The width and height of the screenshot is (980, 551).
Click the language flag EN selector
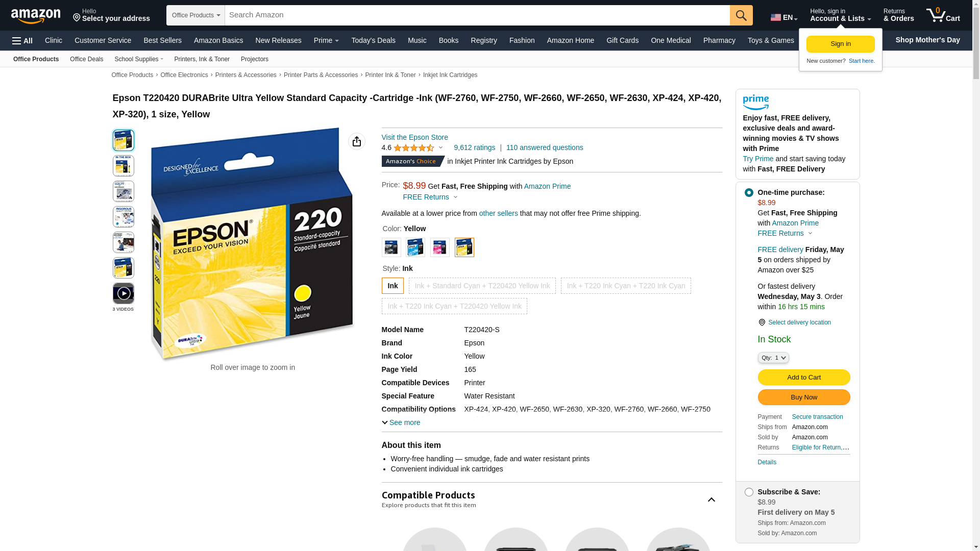(784, 17)
